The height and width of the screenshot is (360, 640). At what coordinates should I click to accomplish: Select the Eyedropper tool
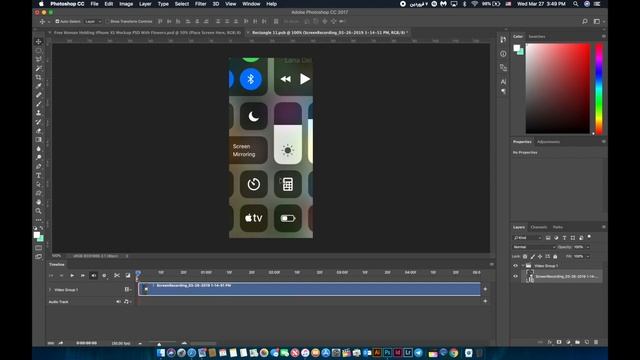click(x=38, y=86)
